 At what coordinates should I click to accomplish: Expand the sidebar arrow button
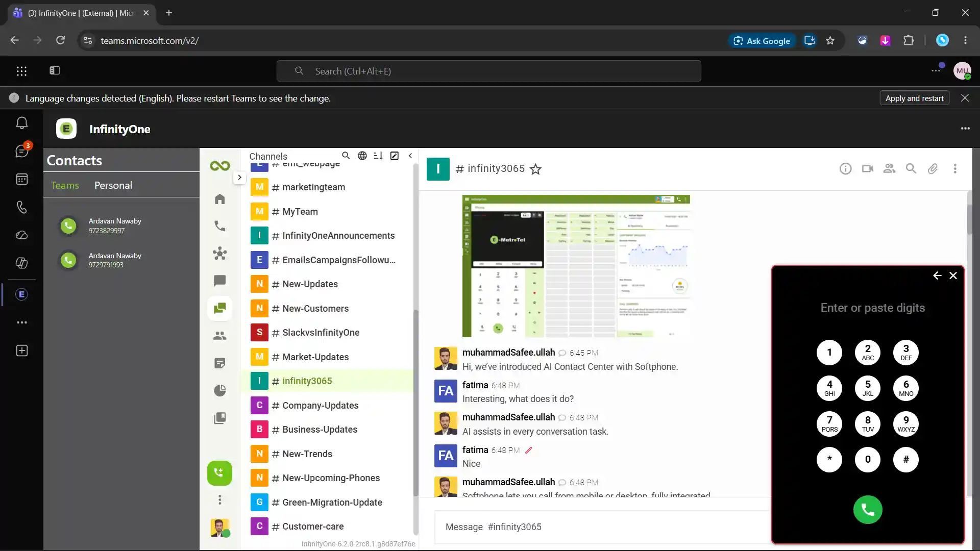(x=239, y=178)
